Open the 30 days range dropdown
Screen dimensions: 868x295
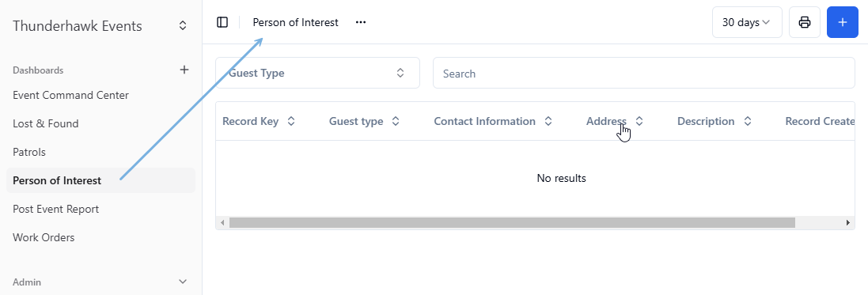(x=747, y=22)
